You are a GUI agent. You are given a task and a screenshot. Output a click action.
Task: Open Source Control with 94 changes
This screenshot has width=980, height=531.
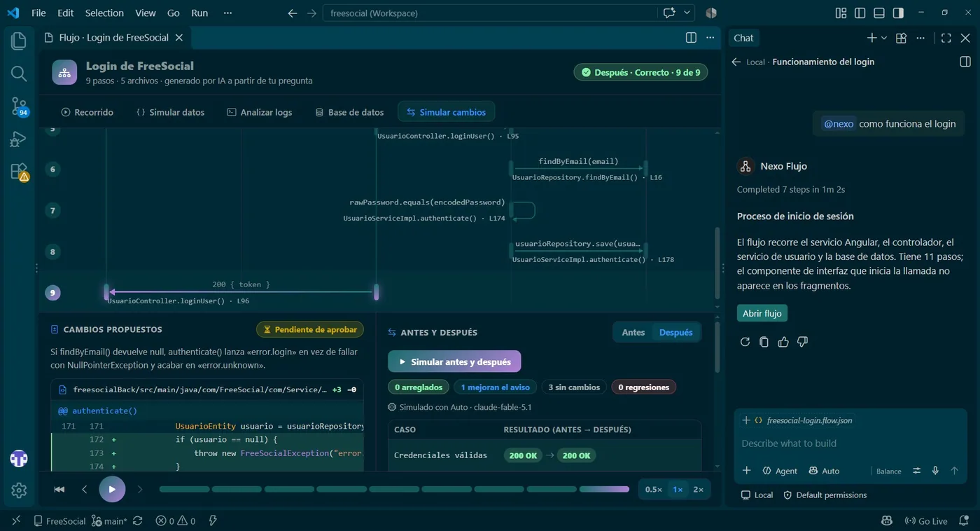[19, 106]
